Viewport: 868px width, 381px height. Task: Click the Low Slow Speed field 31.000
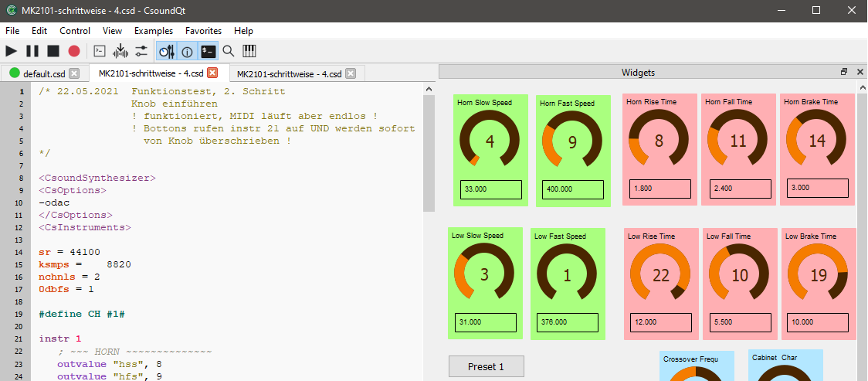point(486,322)
